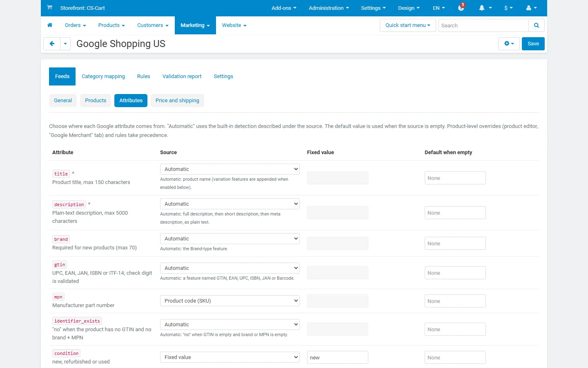
Task: Go to the home dashboard icon
Action: coord(50,25)
